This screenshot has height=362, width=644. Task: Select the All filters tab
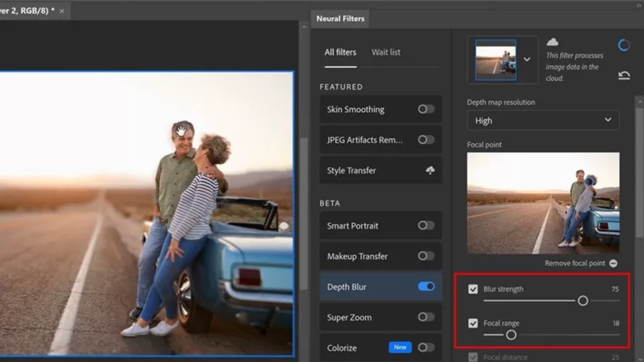(340, 52)
